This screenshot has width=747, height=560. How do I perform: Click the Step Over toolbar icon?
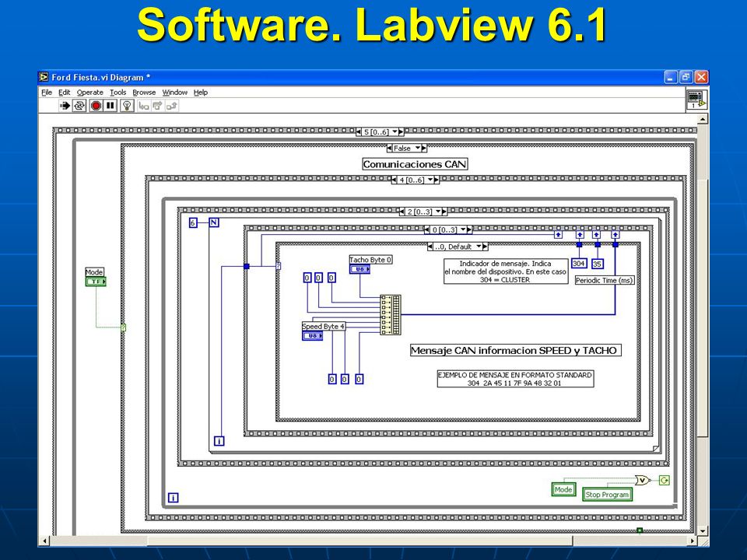pyautogui.click(x=158, y=106)
